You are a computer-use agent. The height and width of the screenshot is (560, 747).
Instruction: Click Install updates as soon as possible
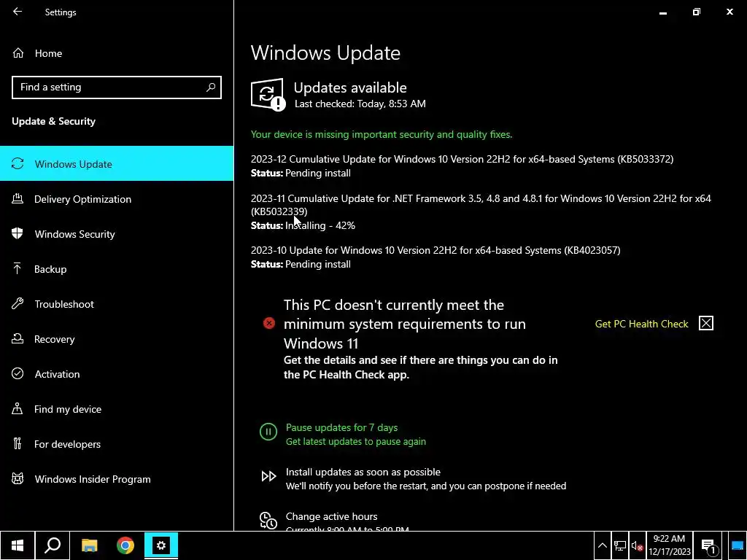(363, 472)
